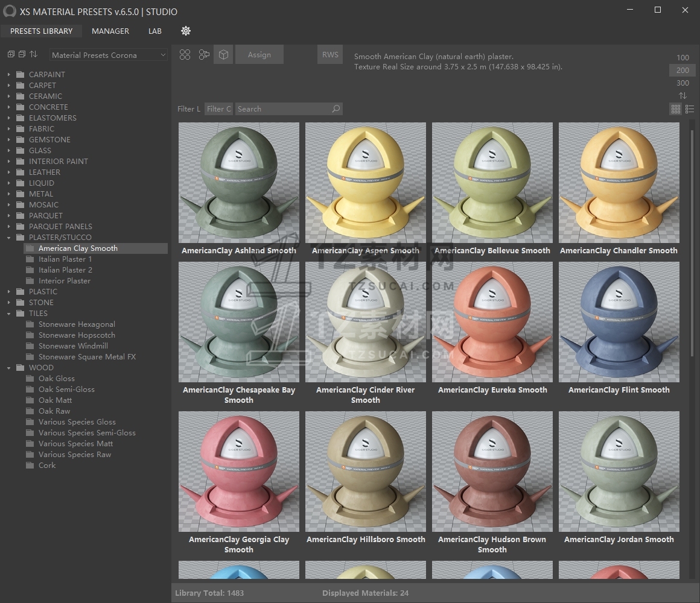Collapse the PLASTER/STUCCO folder arrow
This screenshot has height=603, width=700.
point(8,238)
